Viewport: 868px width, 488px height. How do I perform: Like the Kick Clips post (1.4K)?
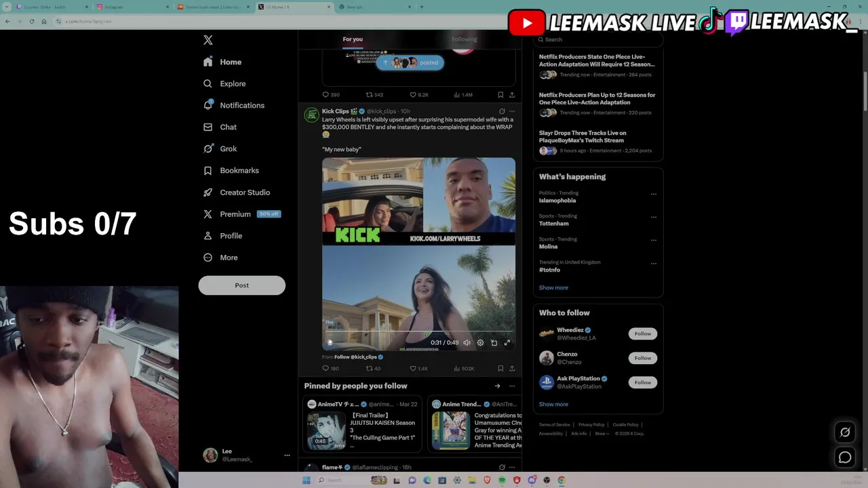coord(418,369)
